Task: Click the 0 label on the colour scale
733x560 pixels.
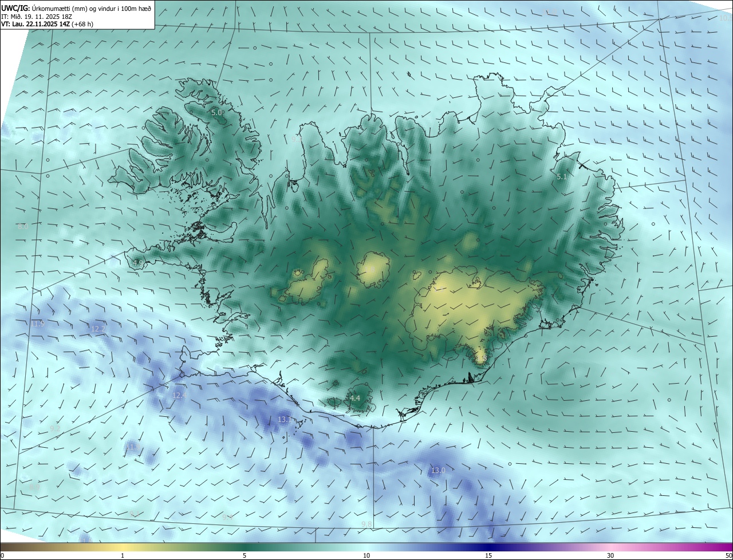Action: click(2, 555)
